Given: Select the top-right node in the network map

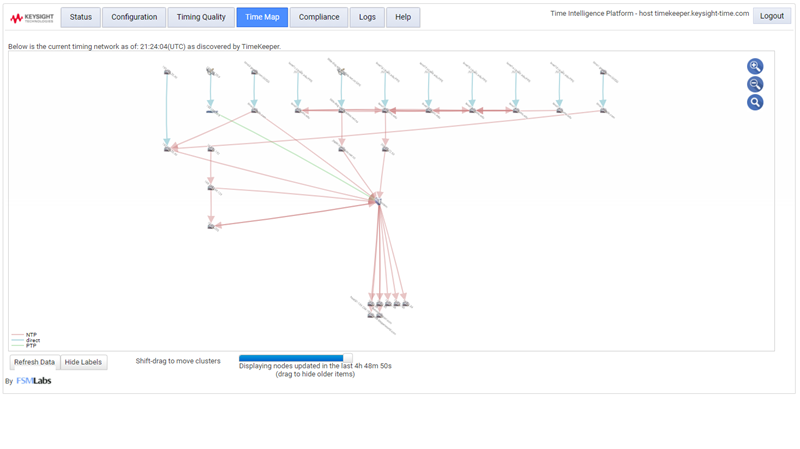Looking at the screenshot, I should point(602,71).
